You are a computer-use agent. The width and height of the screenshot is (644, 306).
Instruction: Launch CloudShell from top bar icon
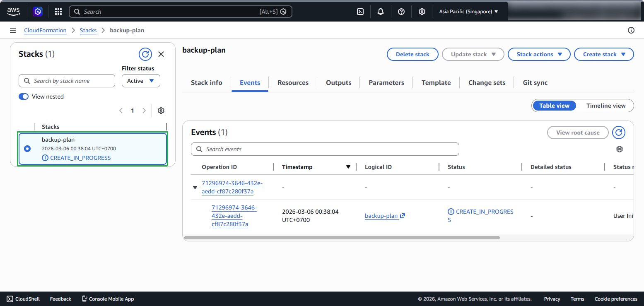point(360,12)
